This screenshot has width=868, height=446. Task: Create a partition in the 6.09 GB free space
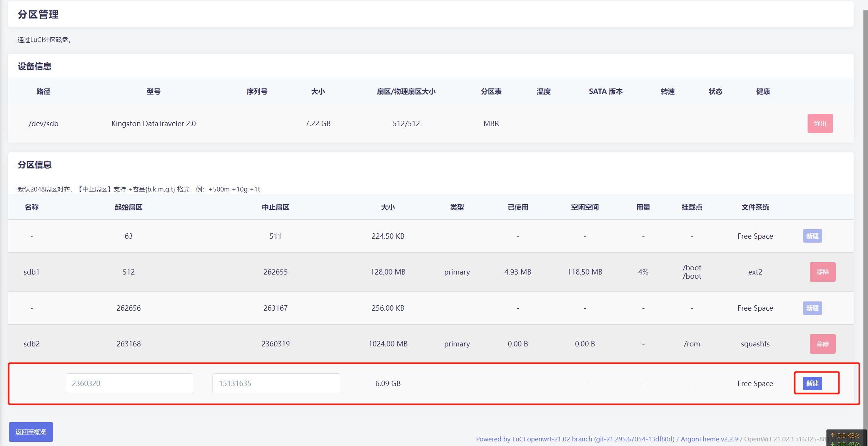[812, 383]
